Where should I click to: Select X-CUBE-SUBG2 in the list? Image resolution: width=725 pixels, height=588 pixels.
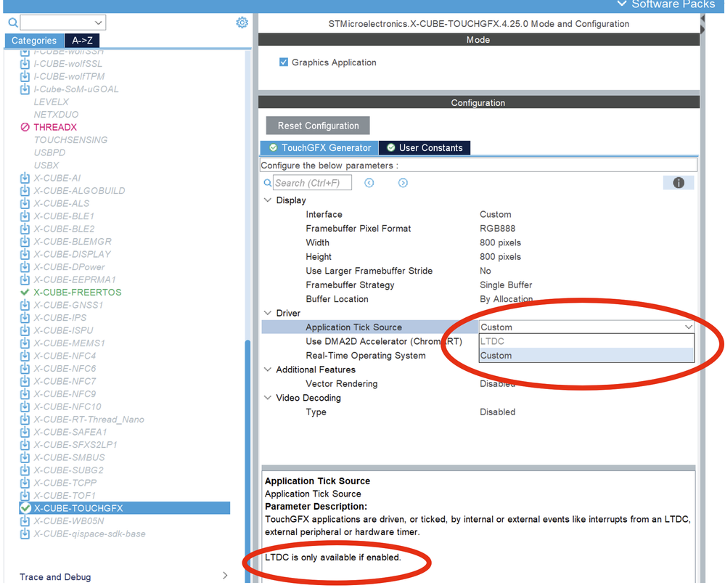(68, 470)
